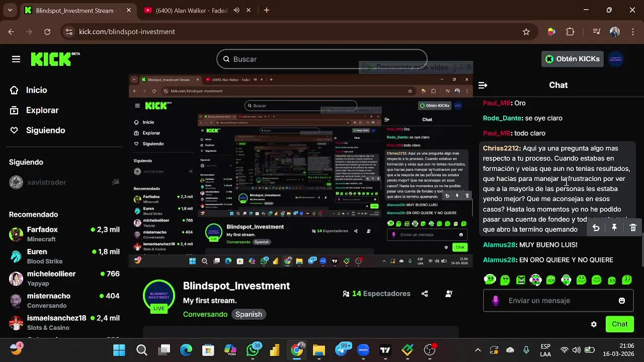Open a new browser tab
The image size is (644, 362).
tap(267, 10)
